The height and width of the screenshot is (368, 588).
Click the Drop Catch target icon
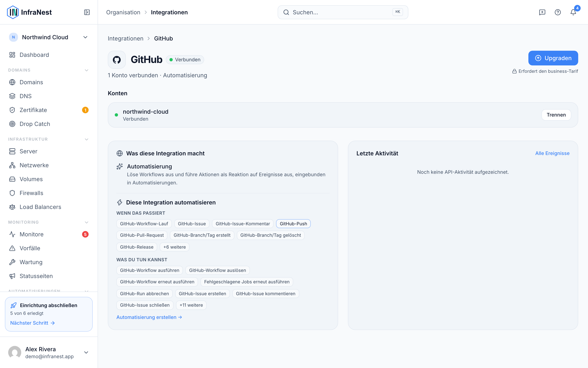(12, 124)
